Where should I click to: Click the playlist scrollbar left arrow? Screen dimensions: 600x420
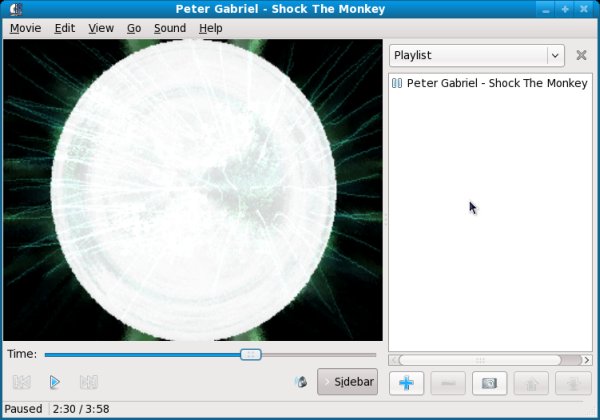[x=393, y=360]
